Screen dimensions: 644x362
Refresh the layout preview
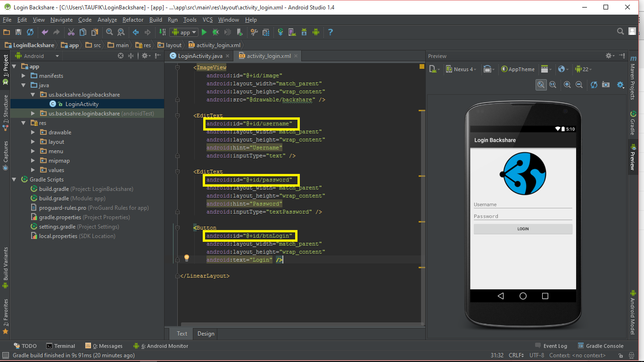coord(594,84)
